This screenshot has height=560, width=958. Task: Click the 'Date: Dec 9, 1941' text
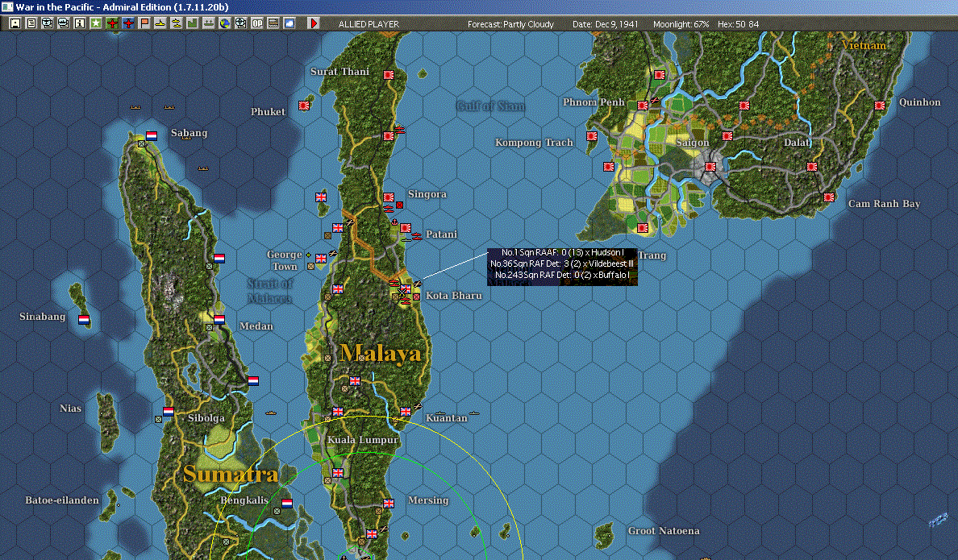click(605, 24)
